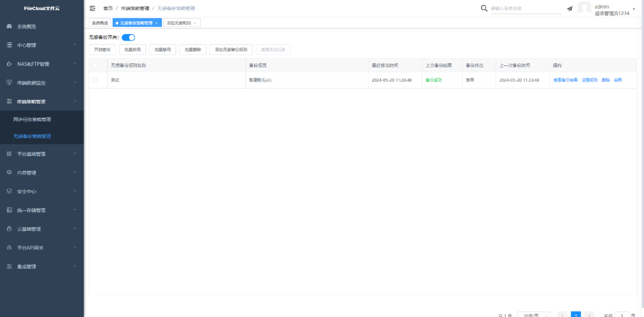Click the 系统概览 dashboard icon in sidebar

click(9, 26)
